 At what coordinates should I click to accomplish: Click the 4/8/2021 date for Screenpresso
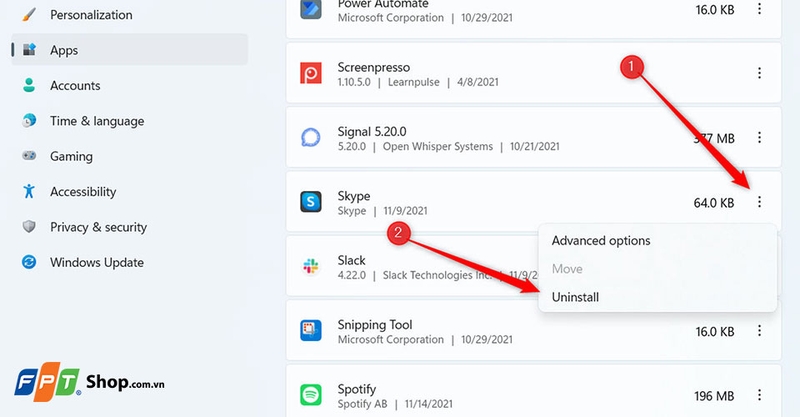(478, 82)
